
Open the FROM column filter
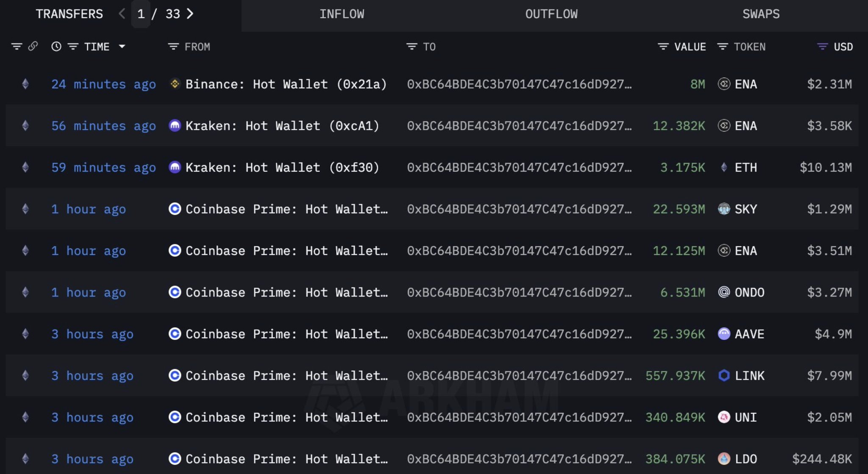(x=173, y=47)
